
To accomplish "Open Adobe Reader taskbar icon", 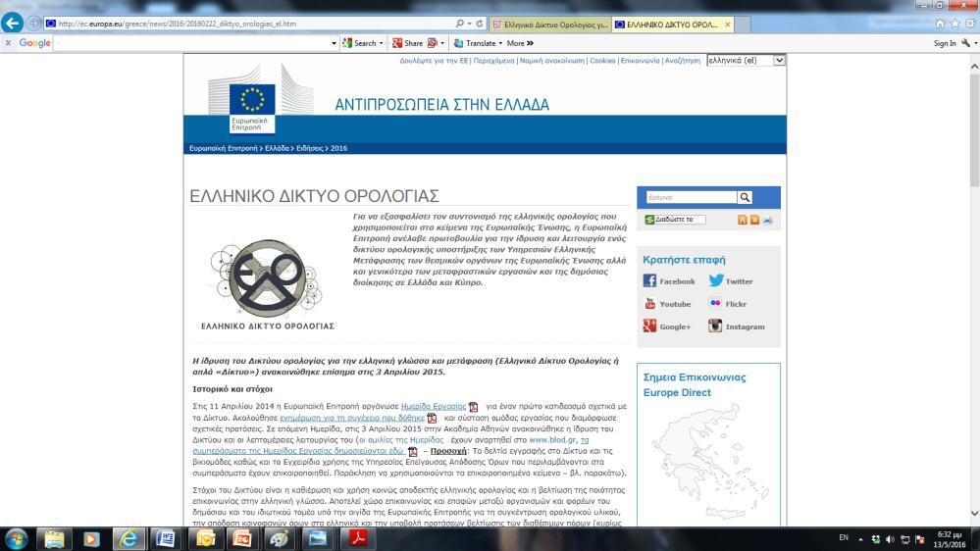I will pos(357,538).
